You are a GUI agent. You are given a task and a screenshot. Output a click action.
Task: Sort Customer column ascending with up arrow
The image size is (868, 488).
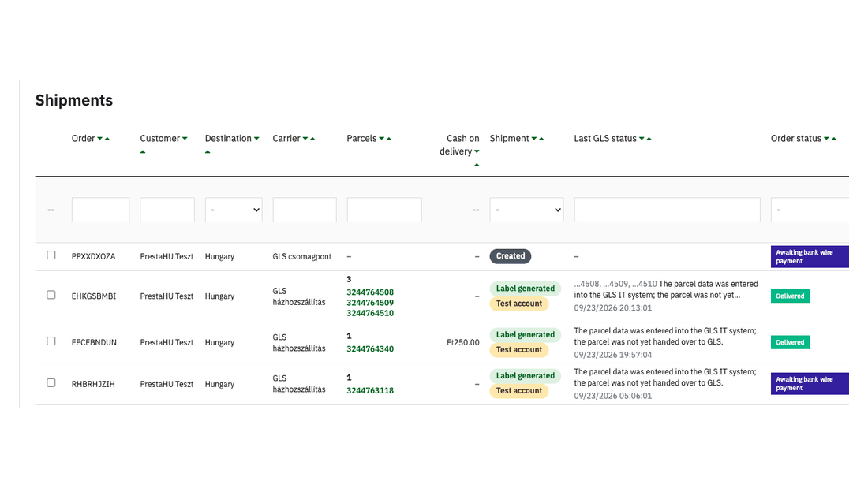pyautogui.click(x=143, y=152)
